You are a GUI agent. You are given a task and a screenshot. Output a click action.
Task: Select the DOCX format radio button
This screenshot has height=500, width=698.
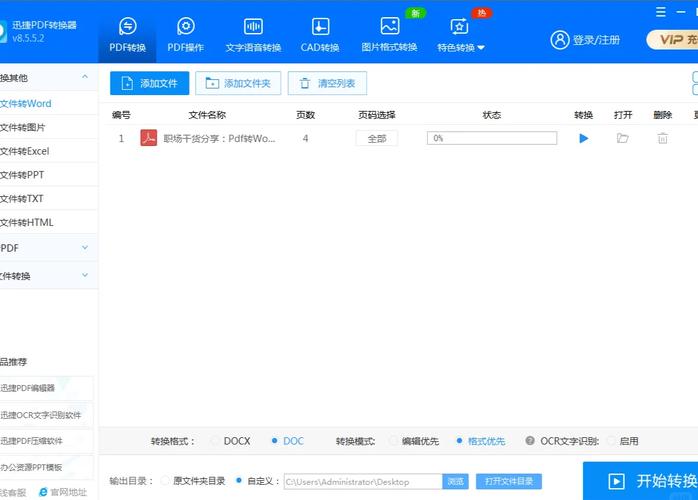point(215,441)
